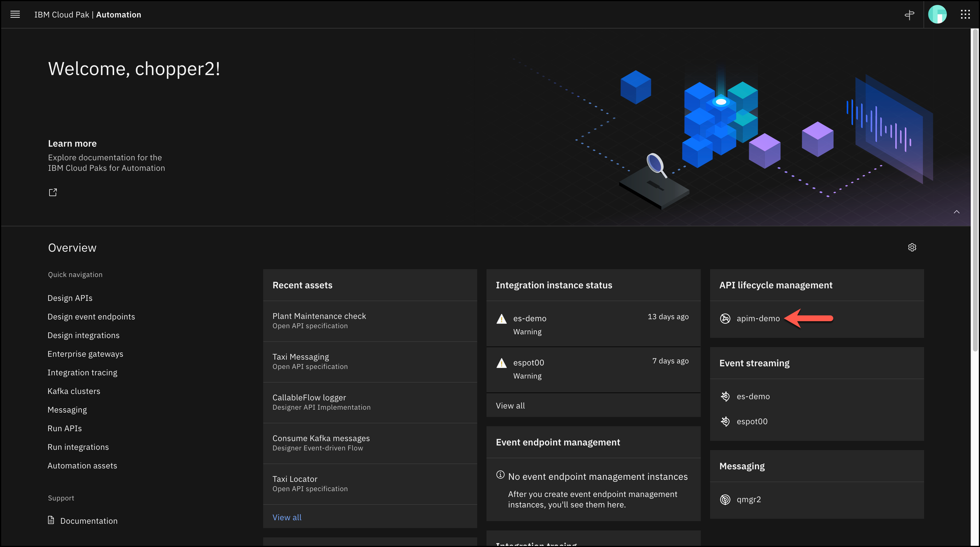Click the apim-demo API management icon
This screenshot has height=547, width=980.
pos(725,319)
